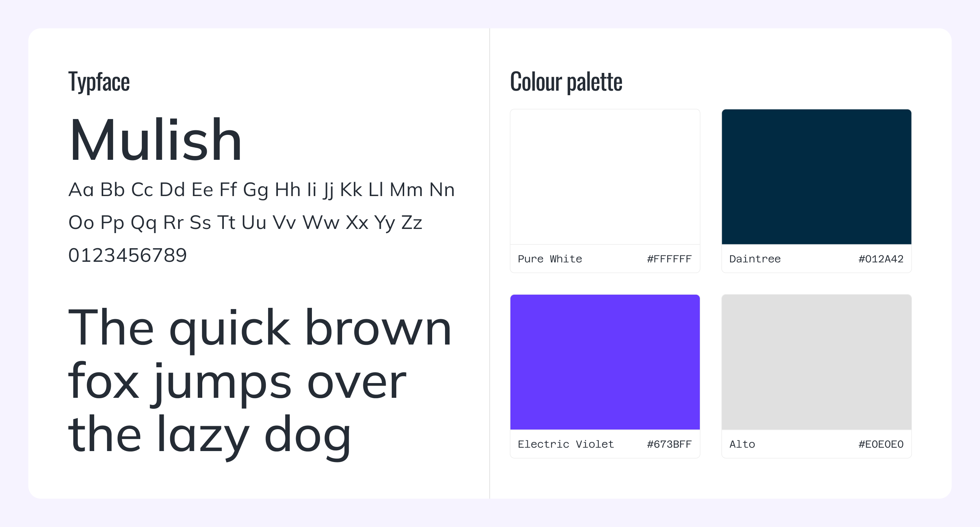Click the 0123456789 numerals sample
Screen dimensions: 980x527
click(127, 255)
